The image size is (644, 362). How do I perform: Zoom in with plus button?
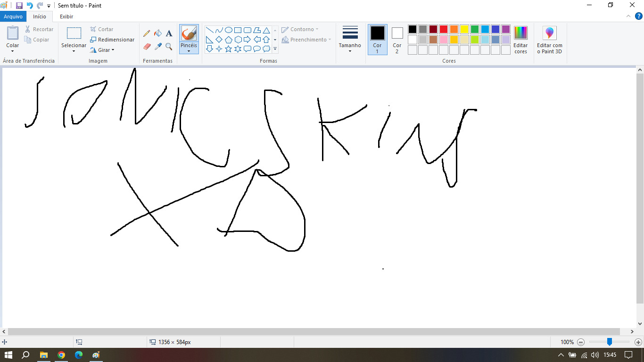[638, 342]
